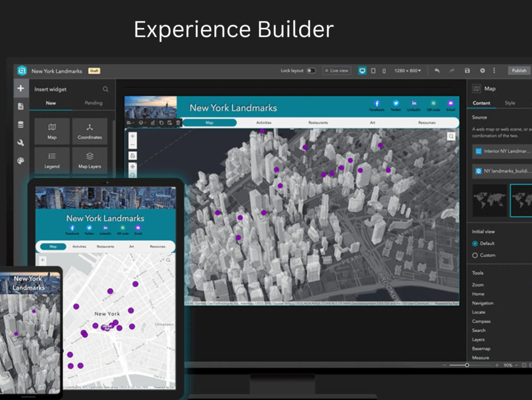Screen dimensions: 532x400
Task: Open the more options vertical dots
Action: coord(494,70)
